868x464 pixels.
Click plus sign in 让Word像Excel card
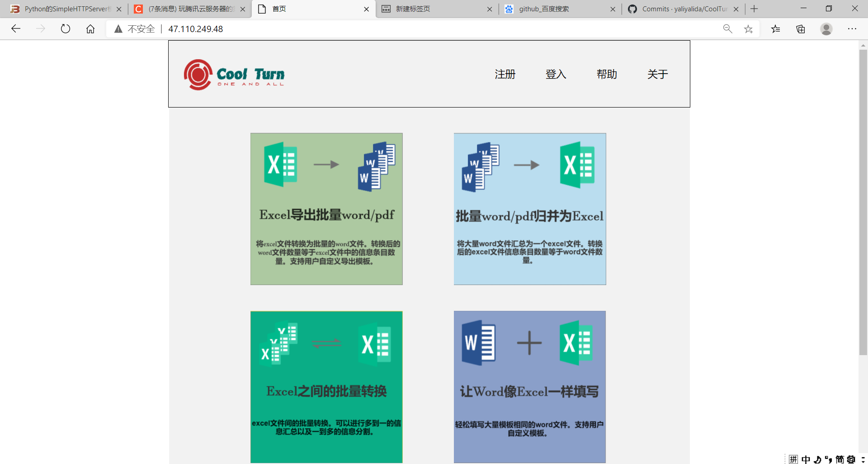[x=529, y=342]
